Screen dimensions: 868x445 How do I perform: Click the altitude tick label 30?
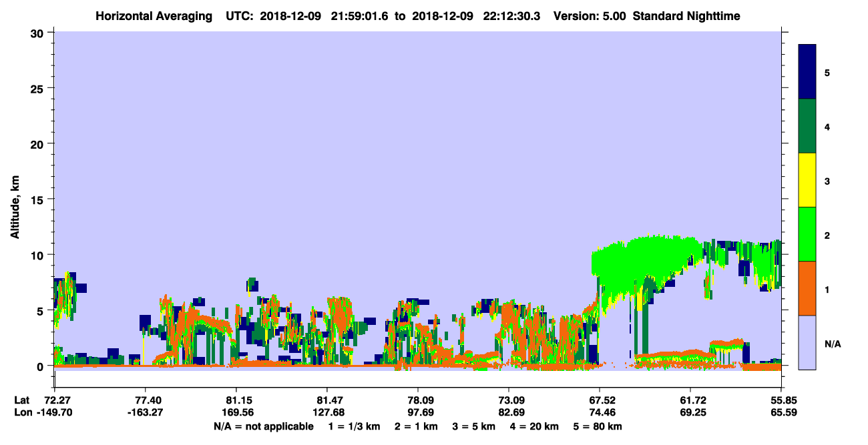(38, 33)
